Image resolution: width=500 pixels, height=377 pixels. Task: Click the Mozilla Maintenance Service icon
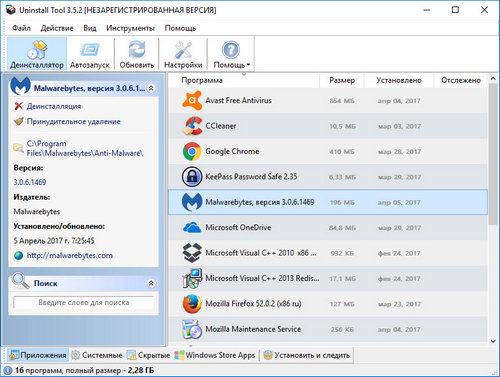click(192, 329)
